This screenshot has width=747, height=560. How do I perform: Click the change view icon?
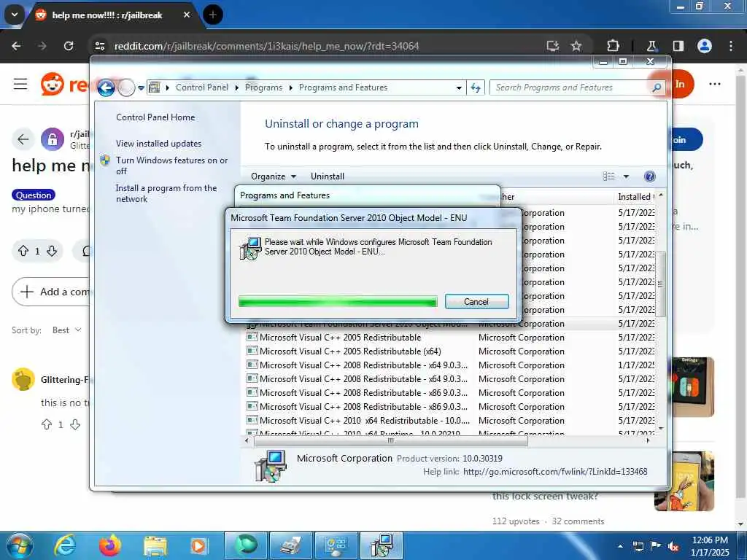pos(609,176)
